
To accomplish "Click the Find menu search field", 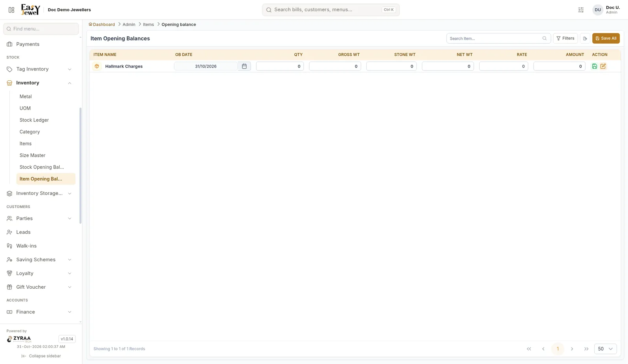I will click(41, 29).
